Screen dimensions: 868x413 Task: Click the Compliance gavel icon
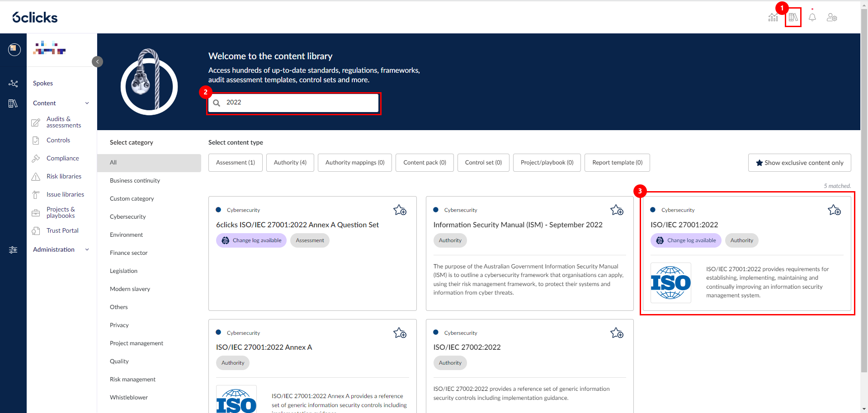pos(36,159)
